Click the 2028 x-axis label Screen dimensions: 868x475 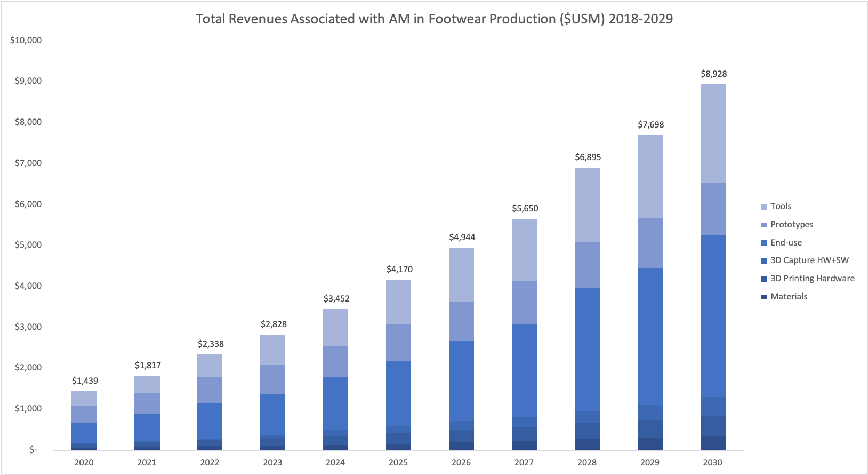(587, 462)
